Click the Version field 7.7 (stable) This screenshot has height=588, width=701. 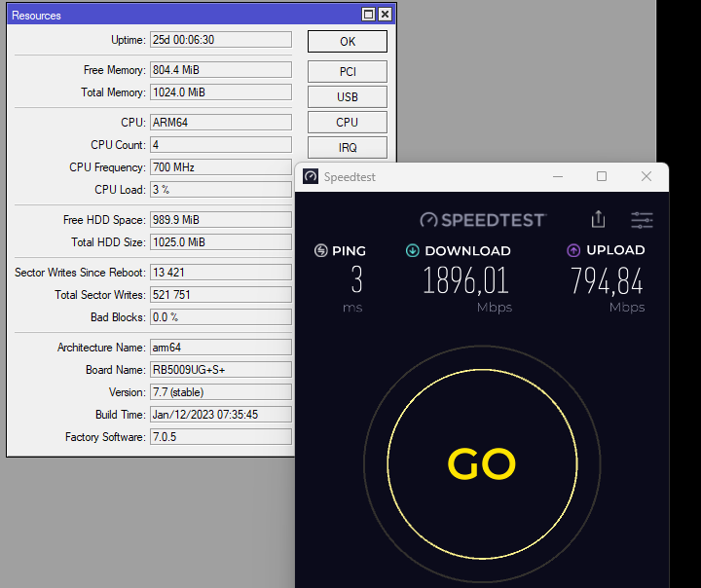pos(221,391)
